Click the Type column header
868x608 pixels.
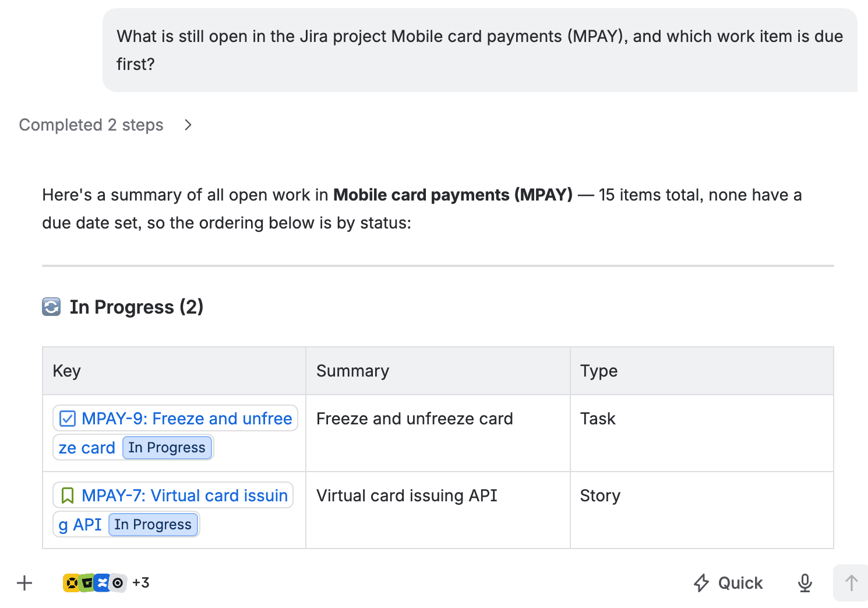pos(702,371)
